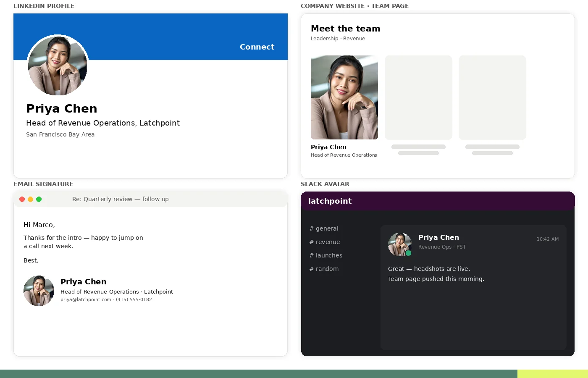This screenshot has width=588, height=378.
Task: Select the #launches channel
Action: click(326, 255)
